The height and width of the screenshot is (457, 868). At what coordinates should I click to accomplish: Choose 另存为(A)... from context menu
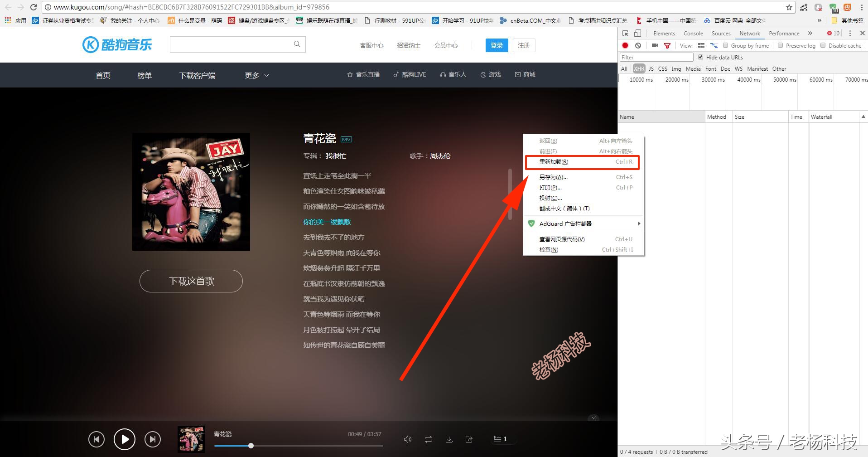click(x=583, y=177)
